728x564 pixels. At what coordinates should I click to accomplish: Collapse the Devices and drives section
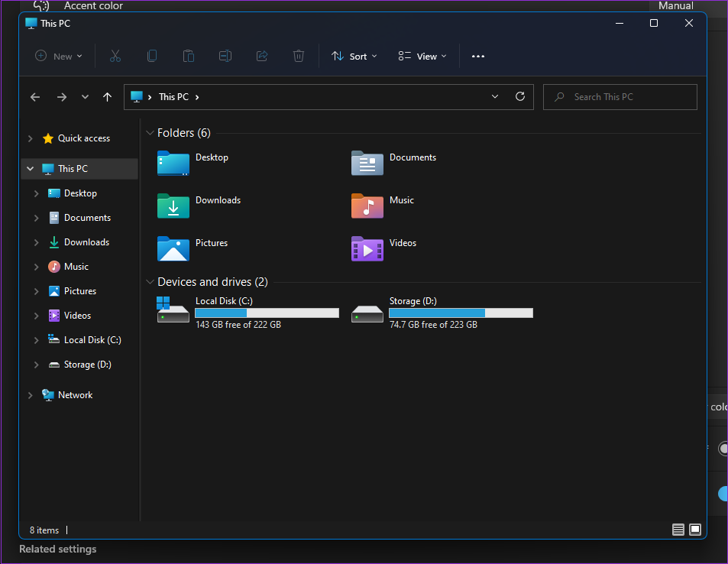tap(150, 281)
